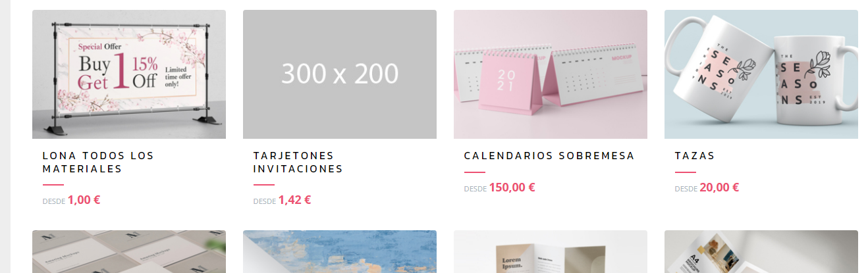Open the Lorem Ipsum folded brochure thumbnail
This screenshot has width=868, height=273.
click(x=551, y=251)
